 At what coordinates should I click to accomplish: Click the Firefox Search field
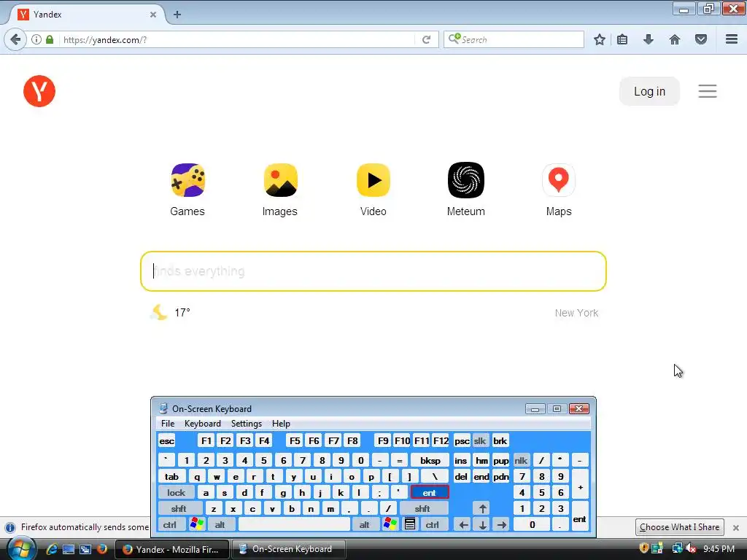pyautogui.click(x=514, y=39)
